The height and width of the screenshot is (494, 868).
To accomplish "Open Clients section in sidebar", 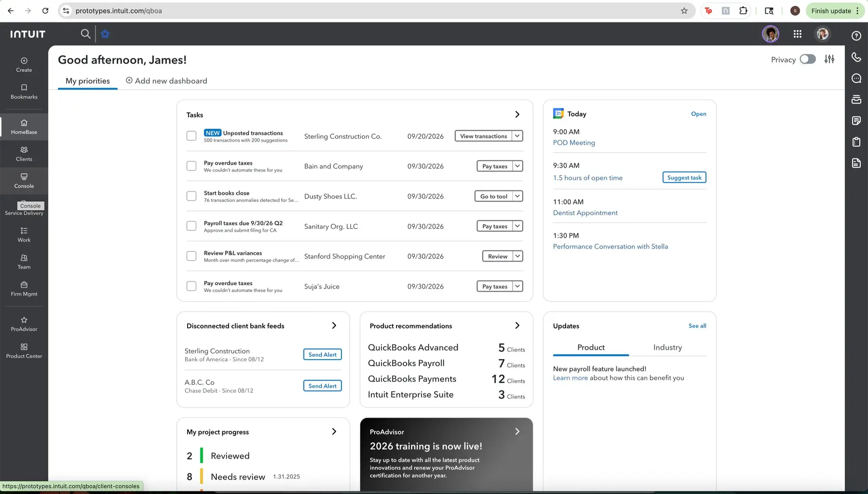I will click(24, 154).
